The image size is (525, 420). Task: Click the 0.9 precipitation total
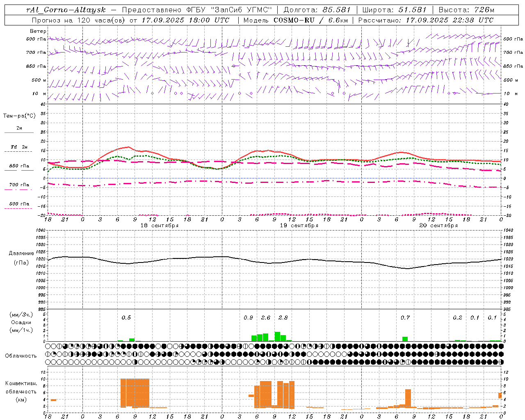(x=248, y=317)
